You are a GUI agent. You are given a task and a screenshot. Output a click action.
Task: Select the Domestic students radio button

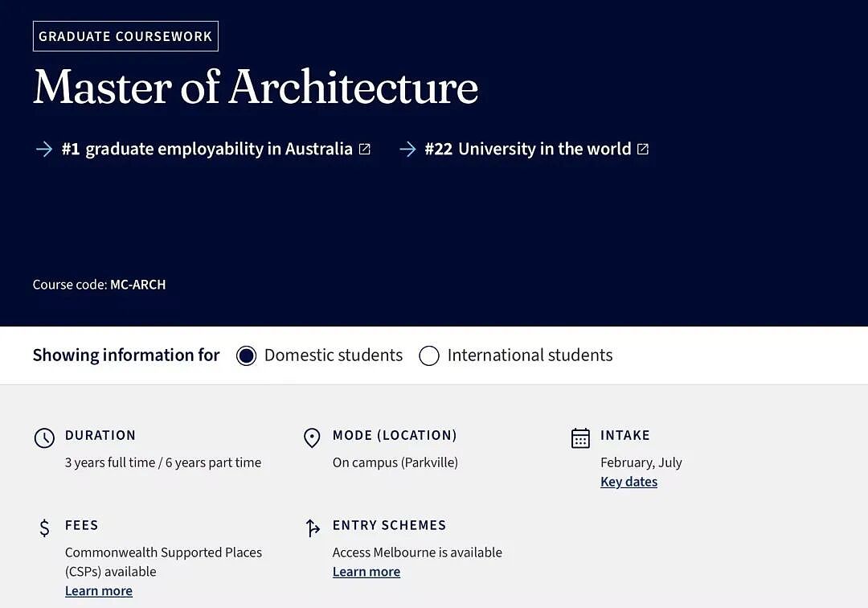click(247, 355)
